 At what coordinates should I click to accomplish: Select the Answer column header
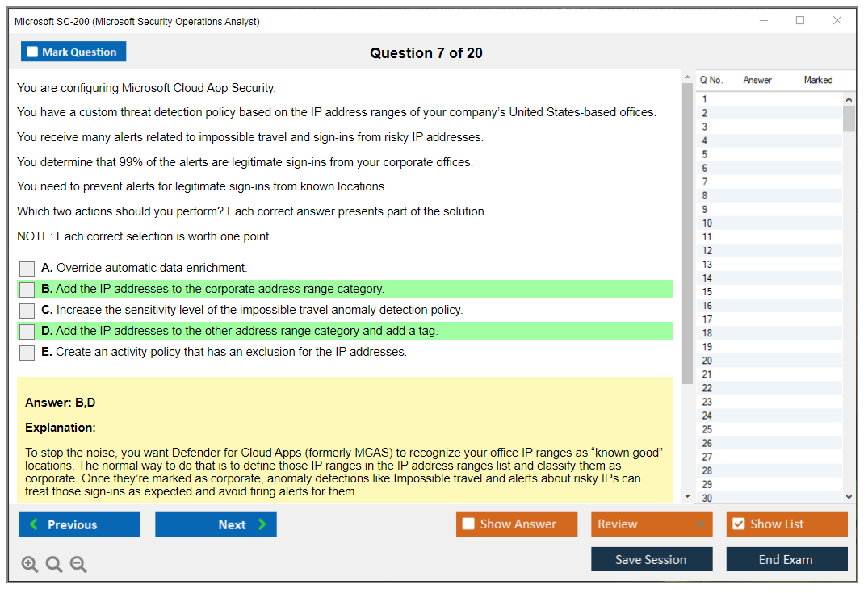(x=757, y=80)
